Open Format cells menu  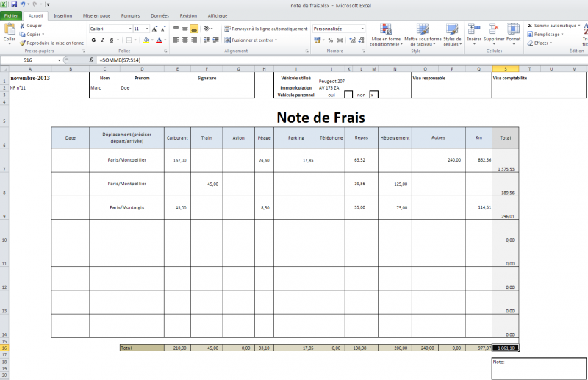pyautogui.click(x=513, y=34)
